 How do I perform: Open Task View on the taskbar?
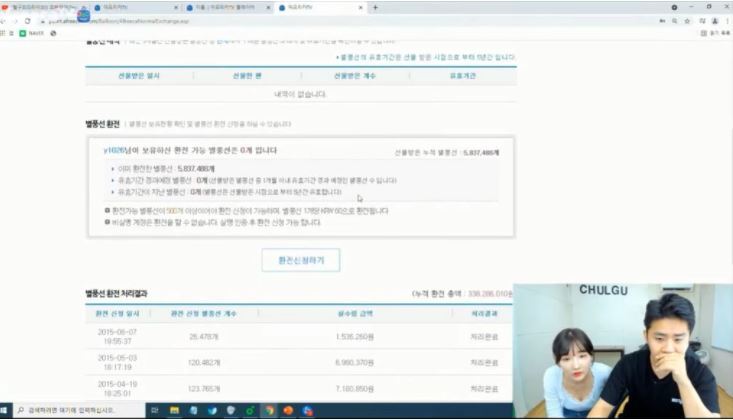157,411
